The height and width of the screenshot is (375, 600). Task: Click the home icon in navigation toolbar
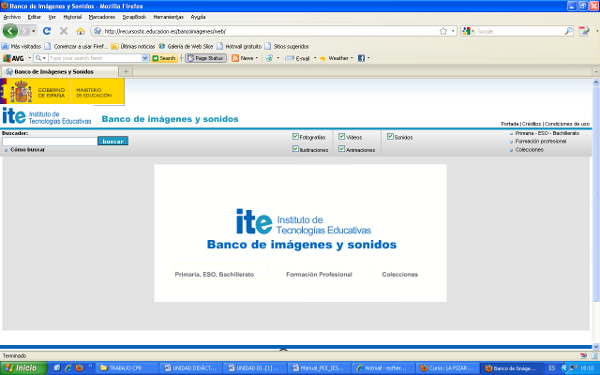(80, 31)
